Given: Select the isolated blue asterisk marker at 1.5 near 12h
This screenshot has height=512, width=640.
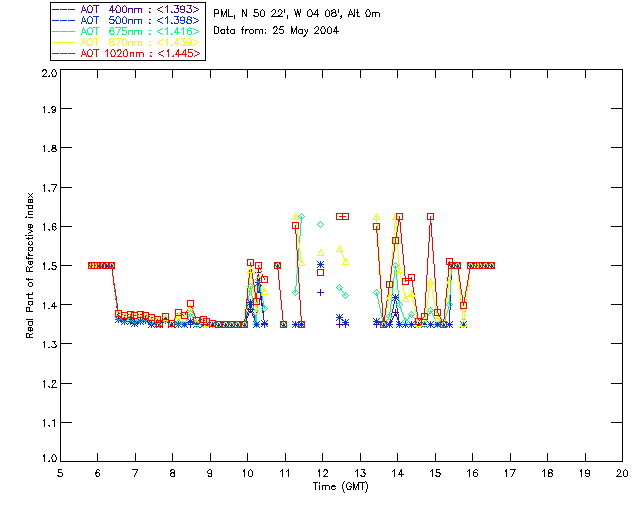Looking at the screenshot, I should pos(320,265).
